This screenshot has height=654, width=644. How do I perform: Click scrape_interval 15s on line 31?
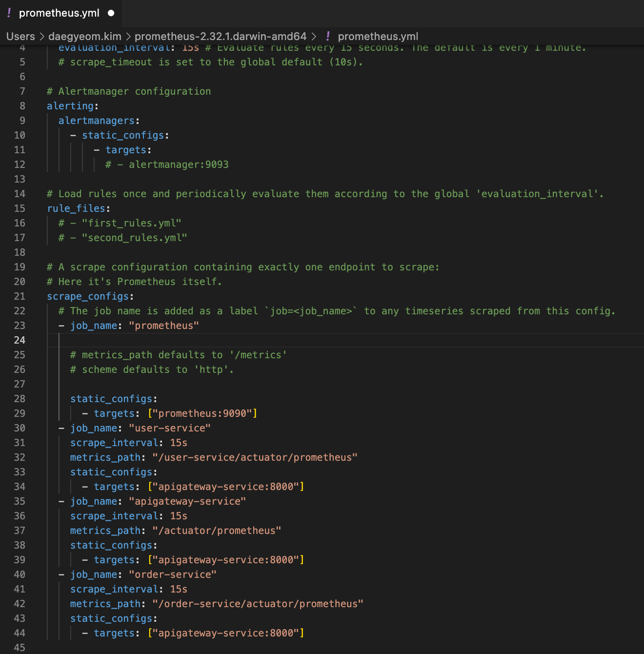tap(129, 443)
